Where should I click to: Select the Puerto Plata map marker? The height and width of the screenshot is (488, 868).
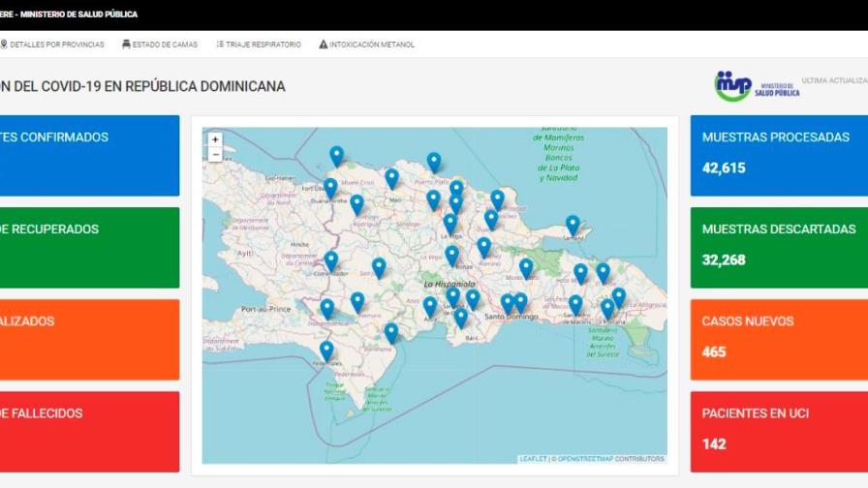[434, 163]
